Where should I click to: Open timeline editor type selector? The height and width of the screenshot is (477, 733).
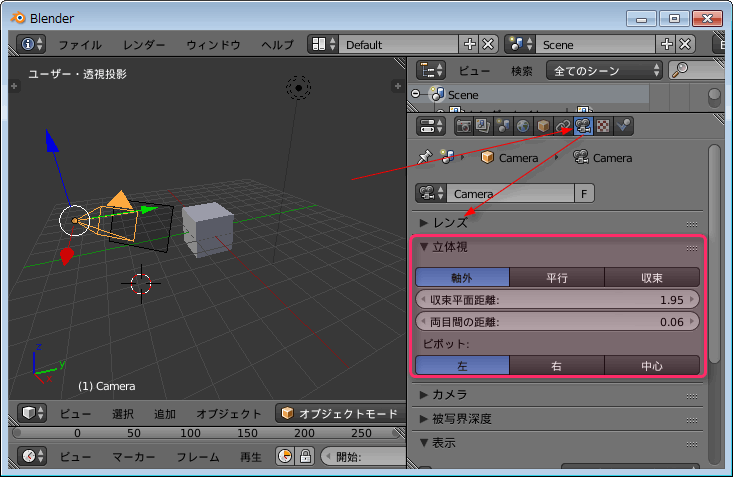pyautogui.click(x=32, y=456)
